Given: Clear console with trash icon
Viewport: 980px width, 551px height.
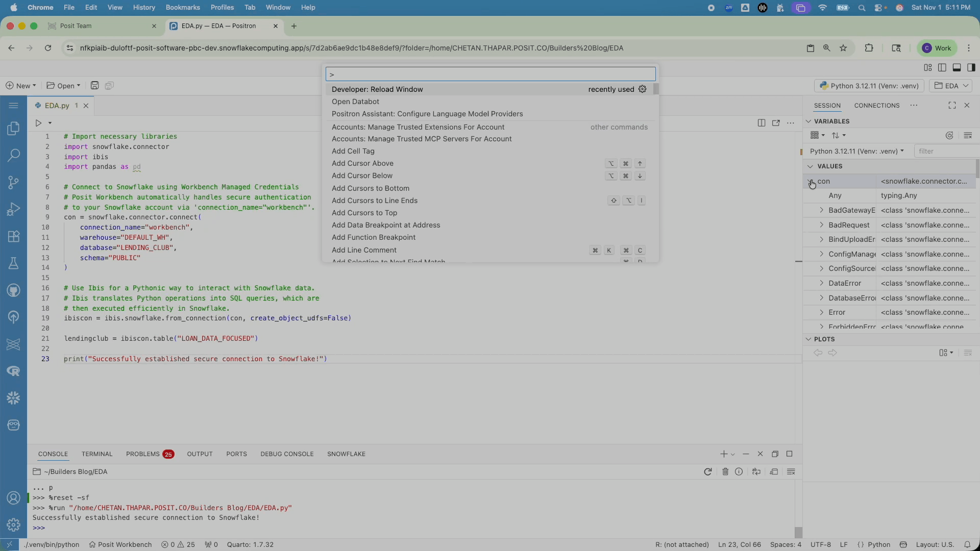Looking at the screenshot, I should 725,472.
